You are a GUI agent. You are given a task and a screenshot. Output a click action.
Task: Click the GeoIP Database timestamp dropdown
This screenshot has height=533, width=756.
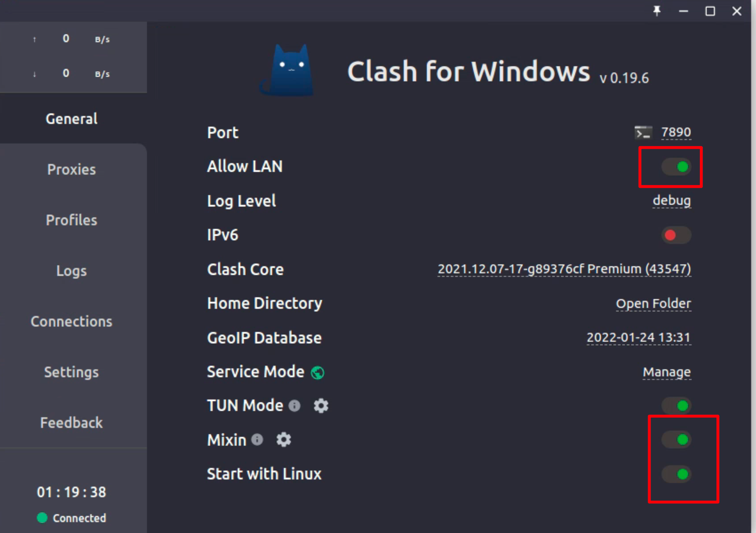[638, 338]
